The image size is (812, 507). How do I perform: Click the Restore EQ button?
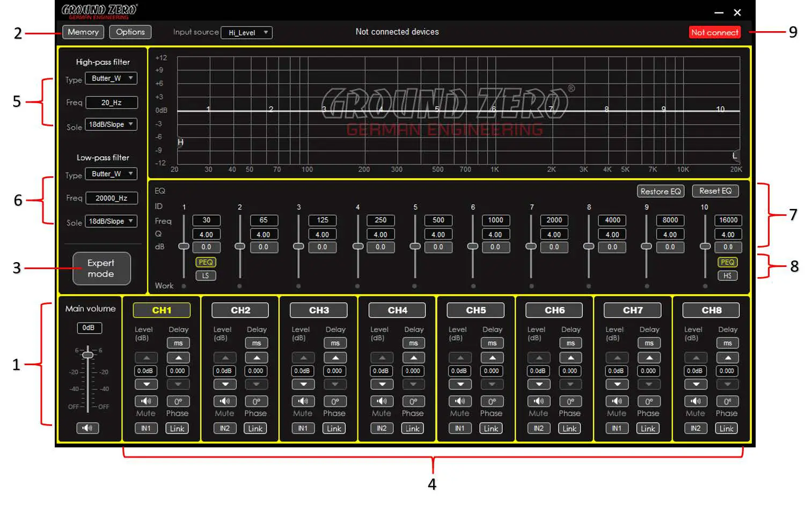661,191
